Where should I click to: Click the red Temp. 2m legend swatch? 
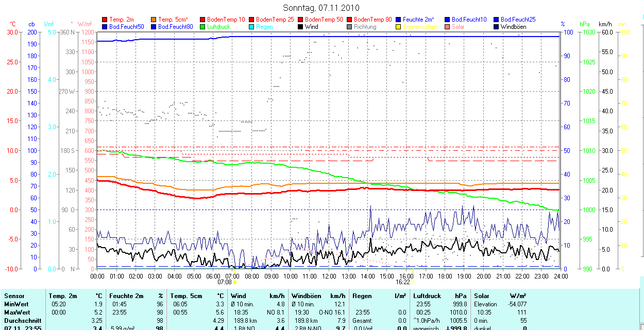(105, 20)
